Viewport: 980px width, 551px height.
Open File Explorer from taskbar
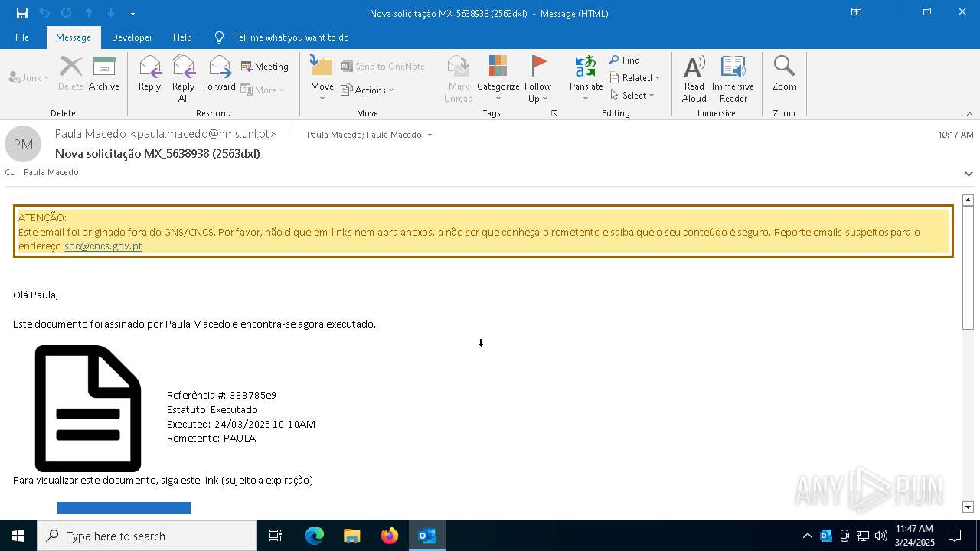click(x=351, y=536)
